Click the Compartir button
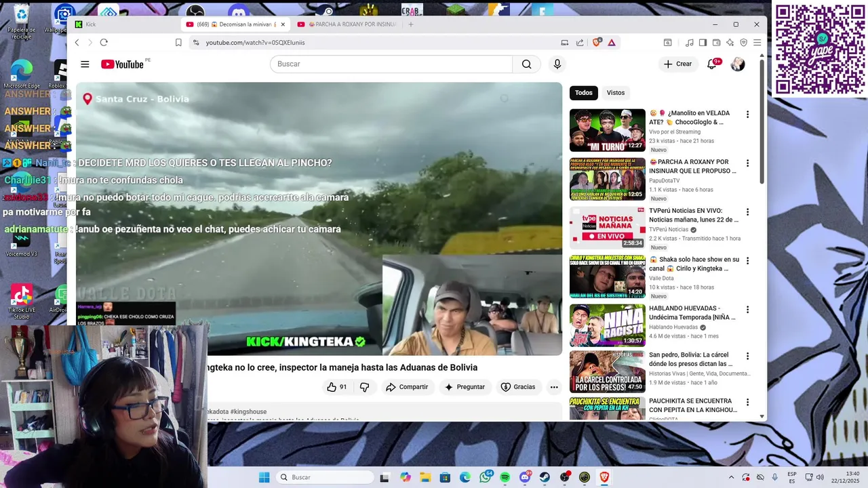Screen dimensions: 868x488 [x=406, y=387]
